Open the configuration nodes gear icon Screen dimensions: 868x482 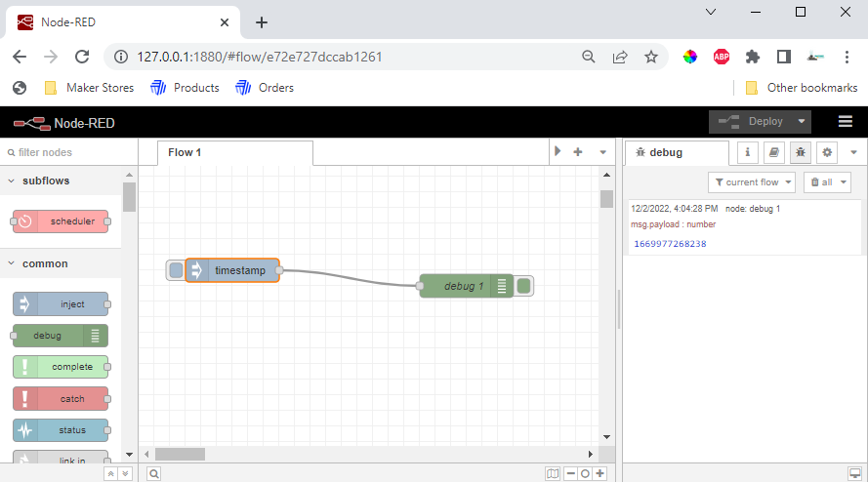click(x=827, y=152)
